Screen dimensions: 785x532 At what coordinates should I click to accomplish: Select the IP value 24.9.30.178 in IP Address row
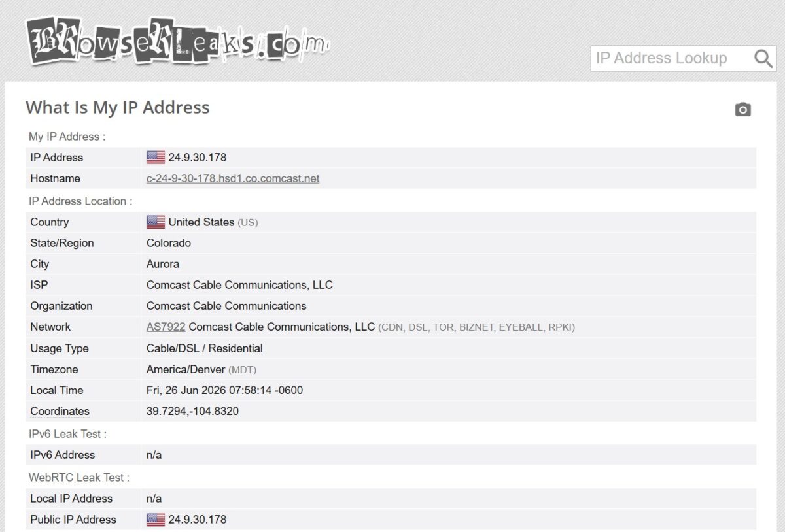pos(198,158)
